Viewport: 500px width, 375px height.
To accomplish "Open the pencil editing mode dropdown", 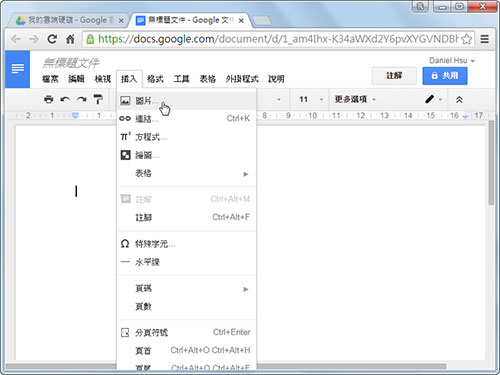I will tap(433, 99).
